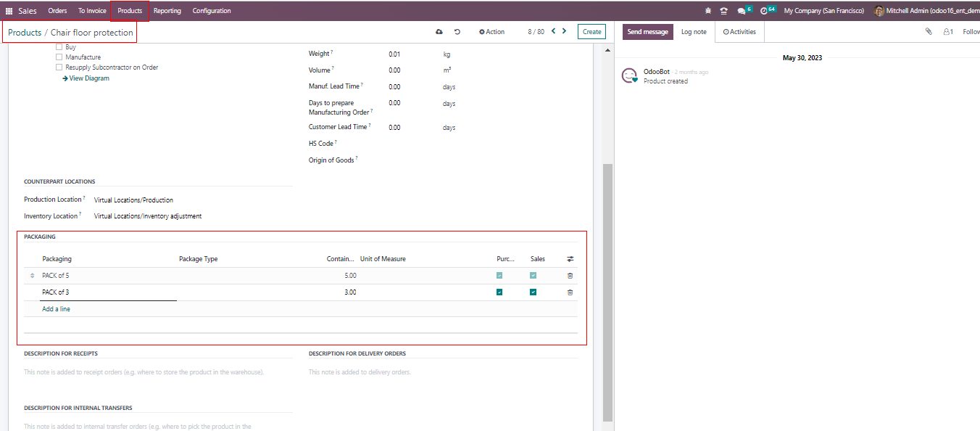This screenshot has width=980, height=431.
Task: Click the discard changes undo icon
Action: point(457,32)
